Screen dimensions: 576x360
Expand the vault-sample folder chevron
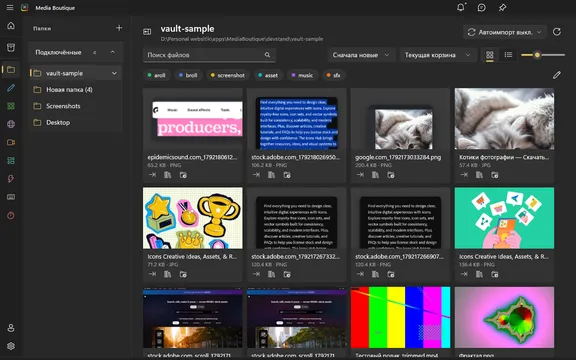point(114,73)
